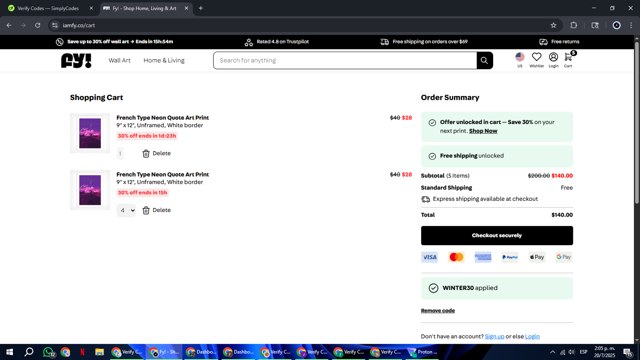Click Checkout securely button
This screenshot has height=360, width=640.
[497, 236]
